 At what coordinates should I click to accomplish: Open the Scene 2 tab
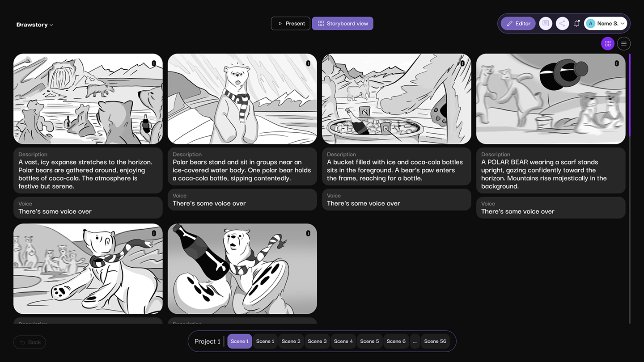[291, 341]
